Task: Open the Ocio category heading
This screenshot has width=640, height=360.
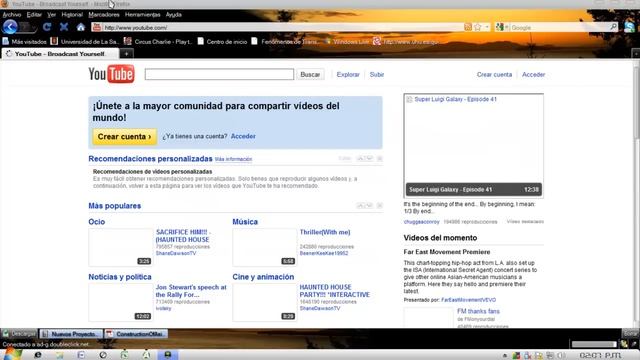Action: pos(97,222)
